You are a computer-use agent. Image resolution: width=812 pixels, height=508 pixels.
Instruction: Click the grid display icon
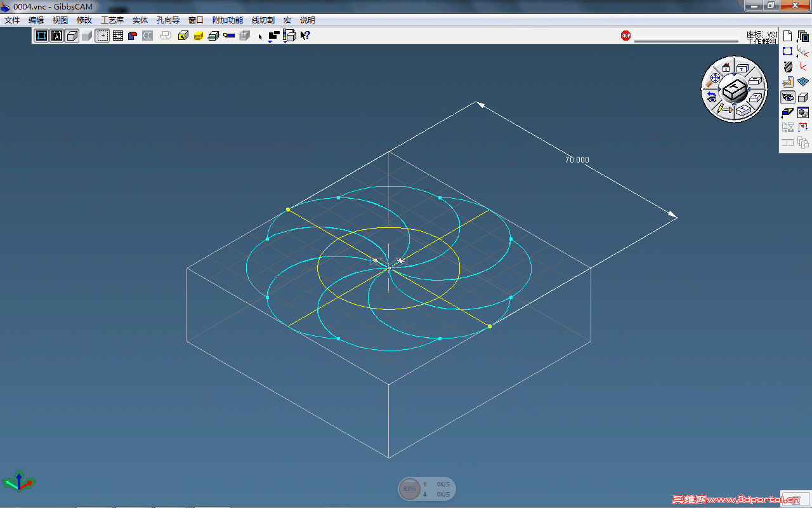pos(118,36)
